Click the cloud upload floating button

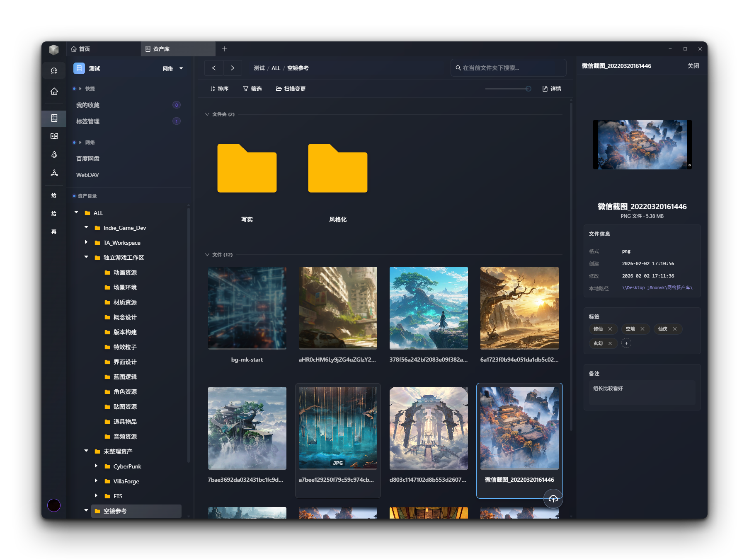tap(553, 499)
